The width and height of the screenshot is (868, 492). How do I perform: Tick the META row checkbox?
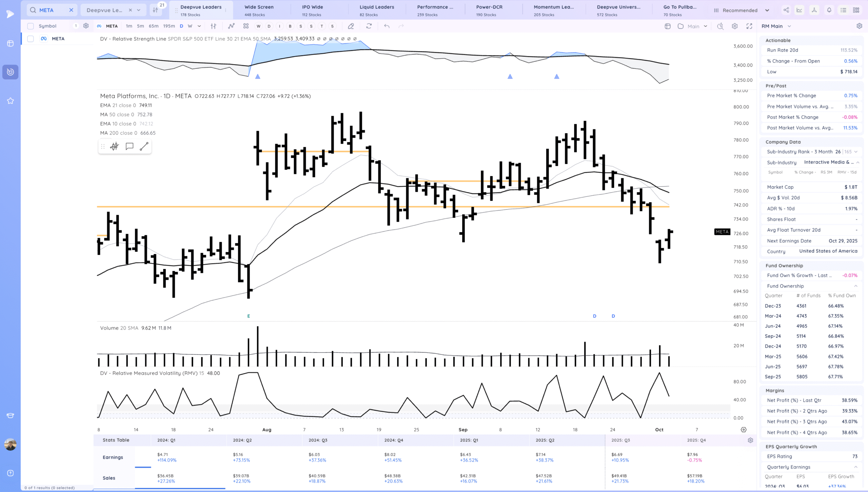(x=31, y=39)
